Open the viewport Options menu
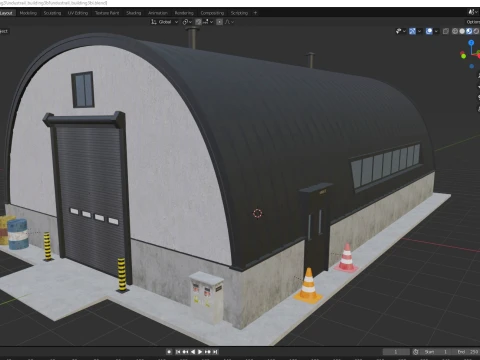This screenshot has height=360, width=480. click(473, 22)
